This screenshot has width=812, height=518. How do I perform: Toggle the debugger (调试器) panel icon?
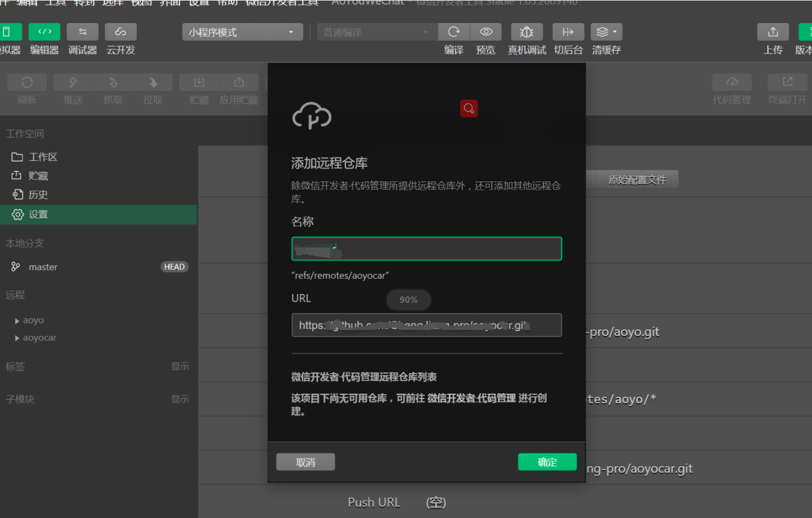82,32
